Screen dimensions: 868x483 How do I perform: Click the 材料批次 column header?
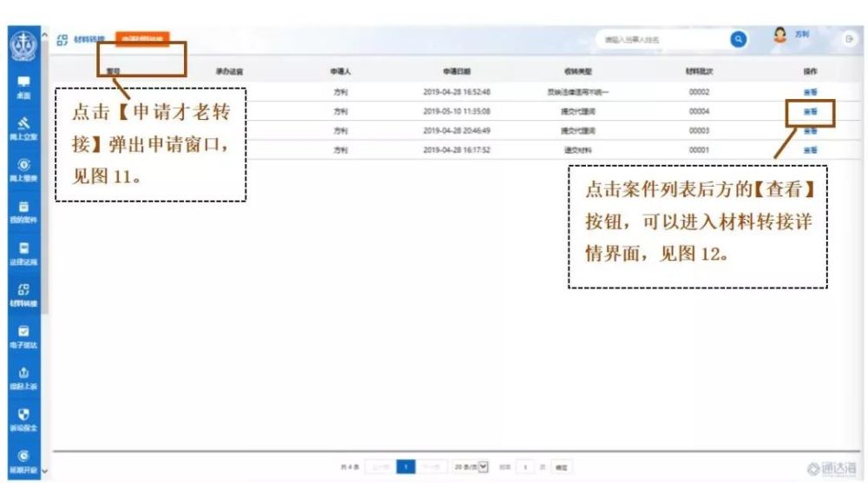click(x=699, y=71)
